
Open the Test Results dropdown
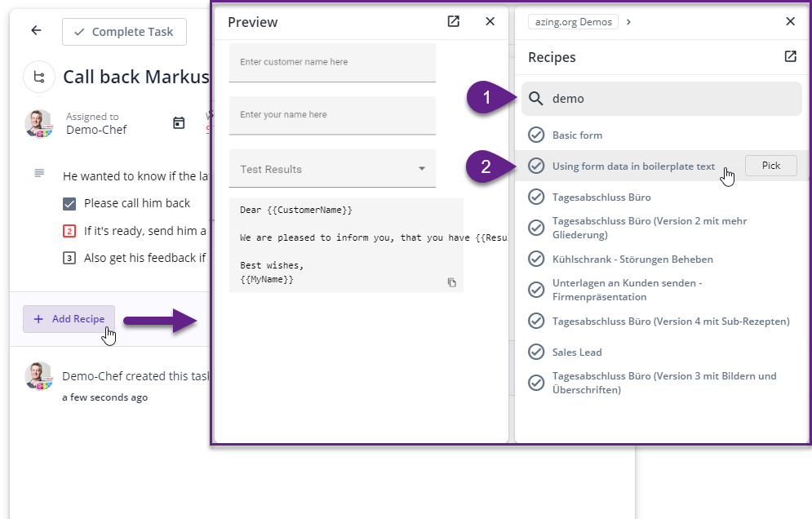(332, 169)
